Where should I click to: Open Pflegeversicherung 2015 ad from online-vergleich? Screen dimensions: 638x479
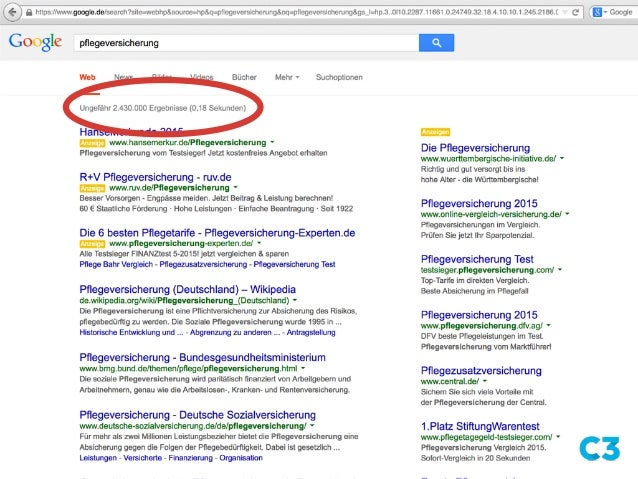tap(479, 203)
